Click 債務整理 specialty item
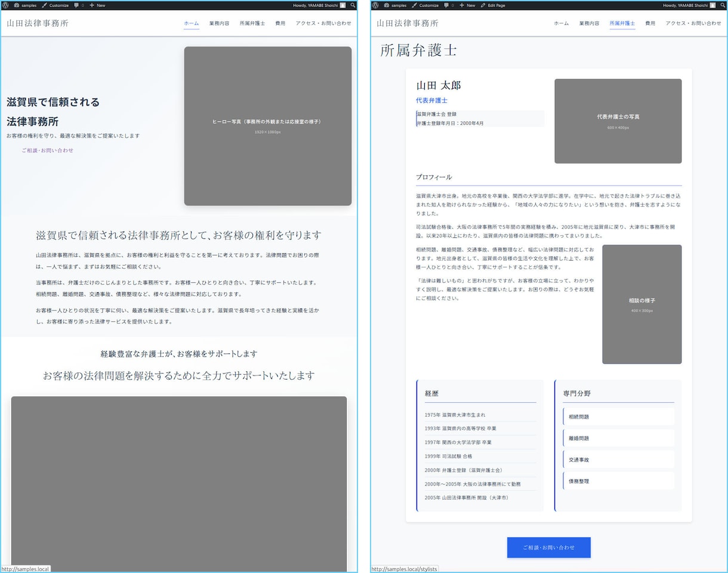The height and width of the screenshot is (573, 728). [x=618, y=481]
